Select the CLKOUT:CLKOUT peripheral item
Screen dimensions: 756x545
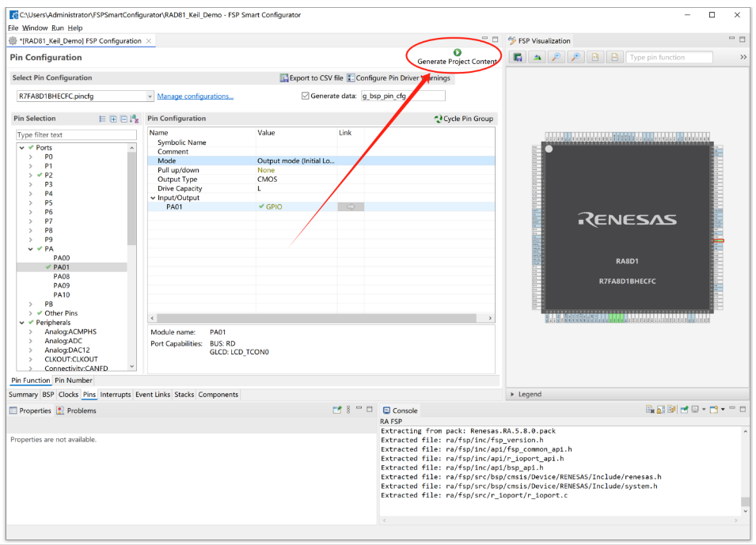click(71, 359)
